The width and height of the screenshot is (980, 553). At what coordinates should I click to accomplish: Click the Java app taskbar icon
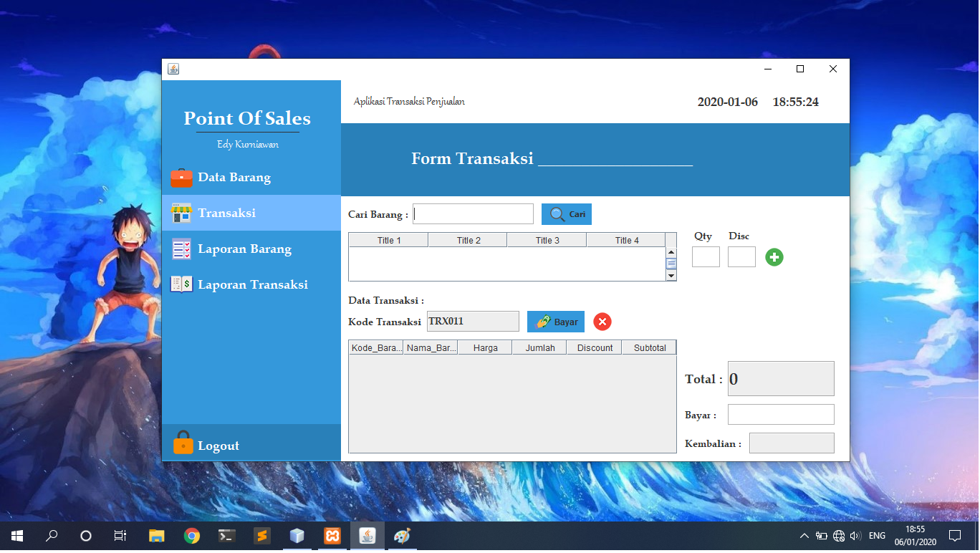pos(367,535)
